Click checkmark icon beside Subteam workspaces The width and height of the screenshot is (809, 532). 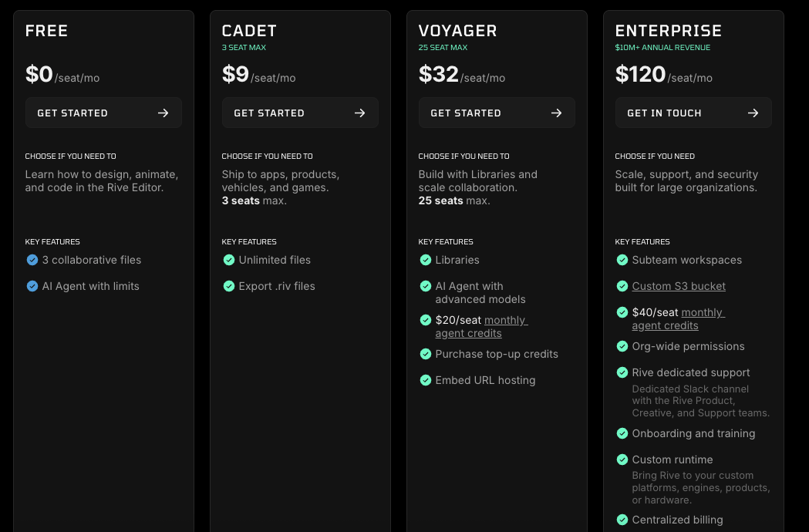[622, 260]
